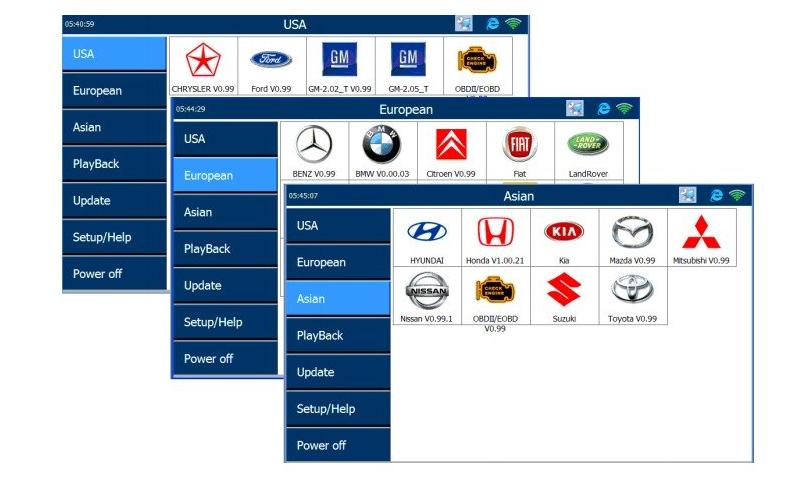Choose Power off in USA window sidebar
The height and width of the screenshot is (497, 797).
click(x=114, y=273)
